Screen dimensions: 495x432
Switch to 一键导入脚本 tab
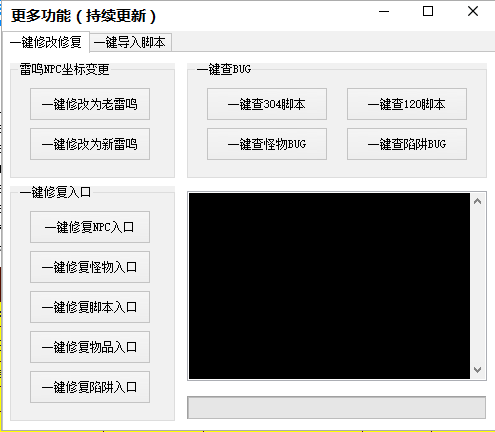click(131, 42)
